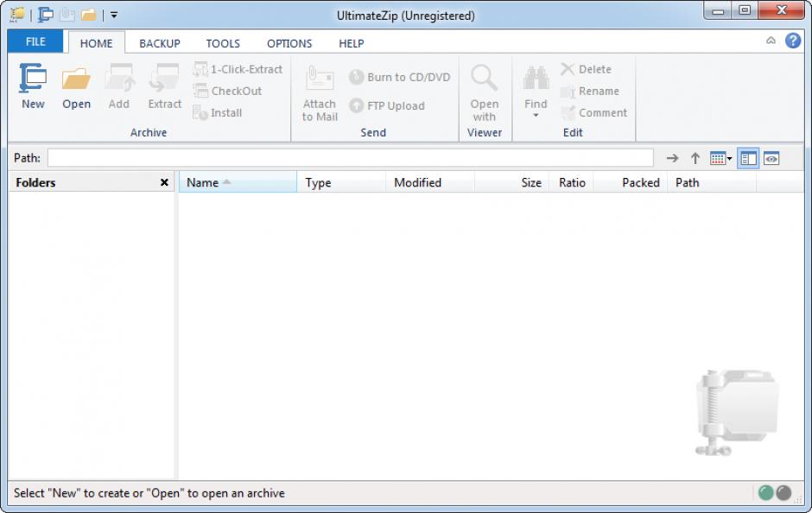This screenshot has height=513, width=812.
Task: Sort by Size column header
Action: [511, 182]
